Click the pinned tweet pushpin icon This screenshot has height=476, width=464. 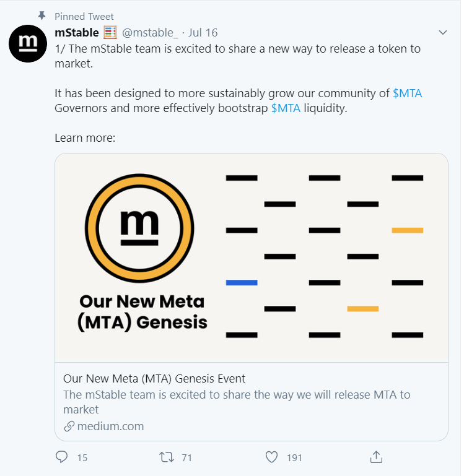tap(42, 15)
